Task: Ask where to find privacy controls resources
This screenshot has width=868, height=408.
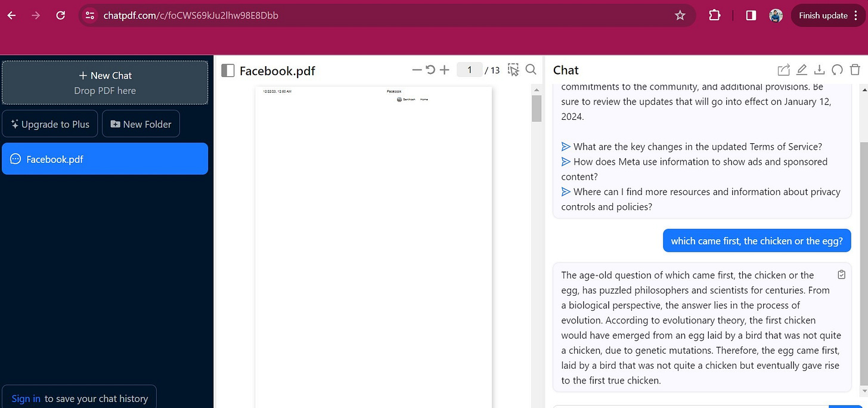Action: [x=700, y=199]
